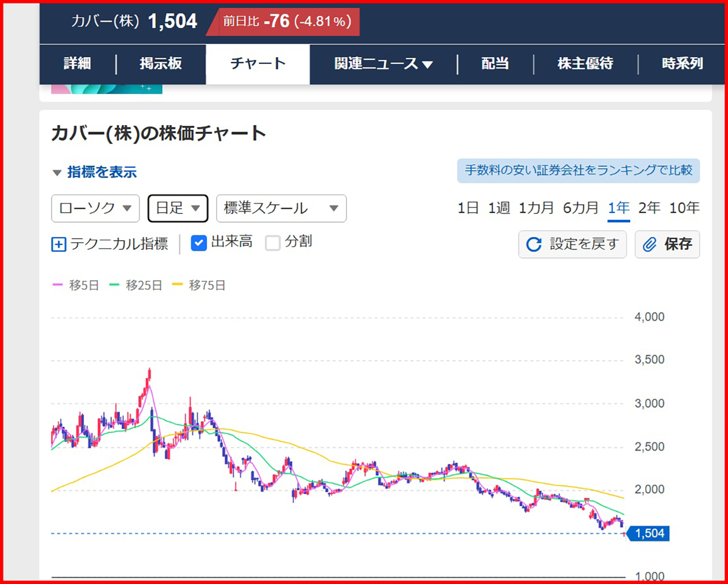Viewport: 728px width, 584px height.
Task: Go to the 詳細 tab
Action: 77,64
